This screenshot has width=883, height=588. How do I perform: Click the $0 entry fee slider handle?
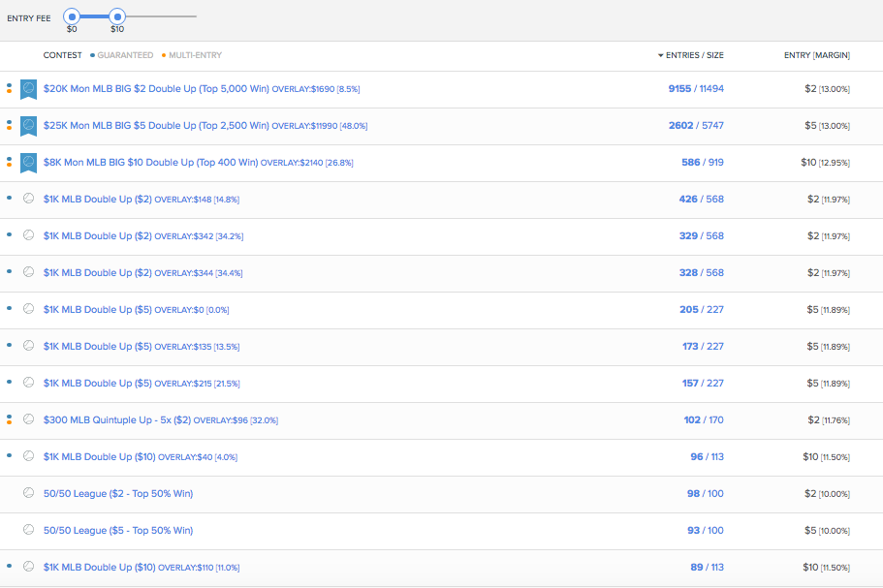click(72, 16)
